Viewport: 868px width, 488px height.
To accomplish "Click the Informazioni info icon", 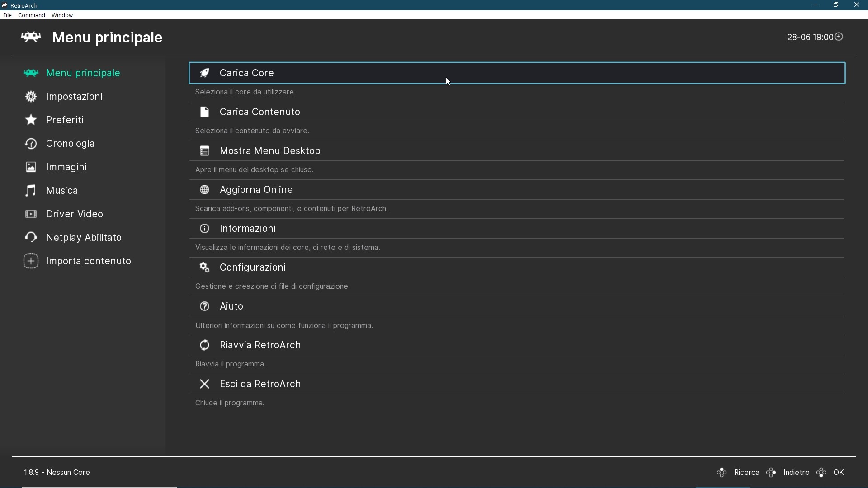I will click(205, 229).
